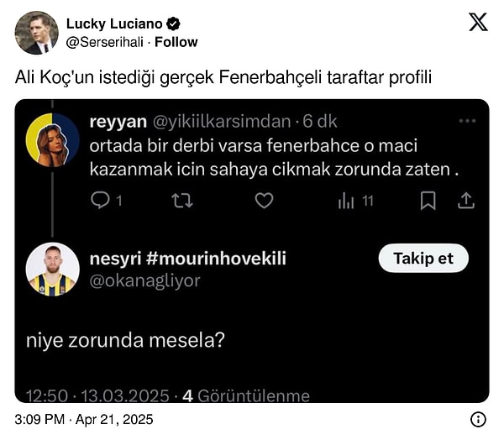Click the retweet icon on reyyan's tweet
Viewport: 504px width, 445px height.
[181, 201]
